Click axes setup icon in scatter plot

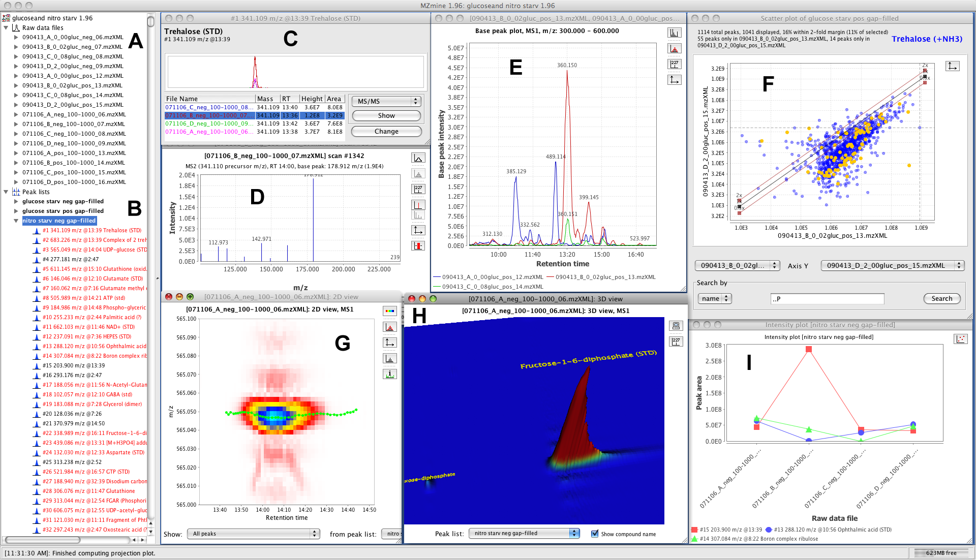point(953,66)
